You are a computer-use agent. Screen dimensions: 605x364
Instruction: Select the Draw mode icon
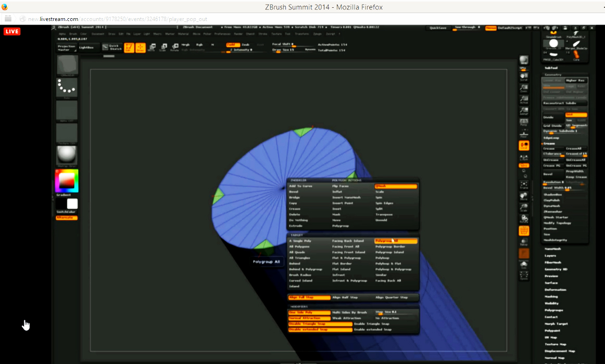140,48
